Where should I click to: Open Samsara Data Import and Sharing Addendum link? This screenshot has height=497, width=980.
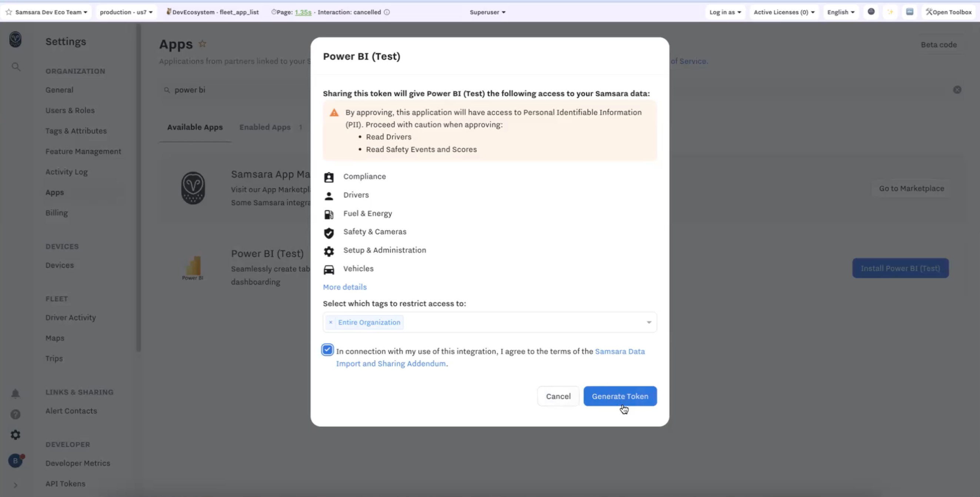(x=490, y=357)
